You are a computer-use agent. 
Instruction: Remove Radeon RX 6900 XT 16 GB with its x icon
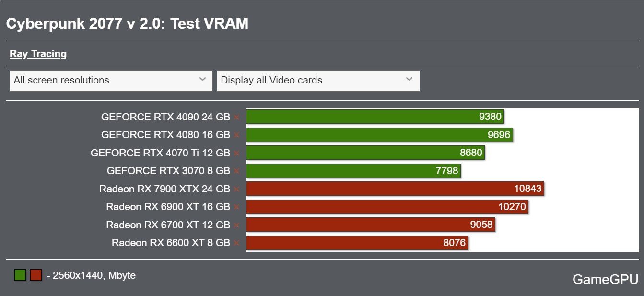click(237, 207)
